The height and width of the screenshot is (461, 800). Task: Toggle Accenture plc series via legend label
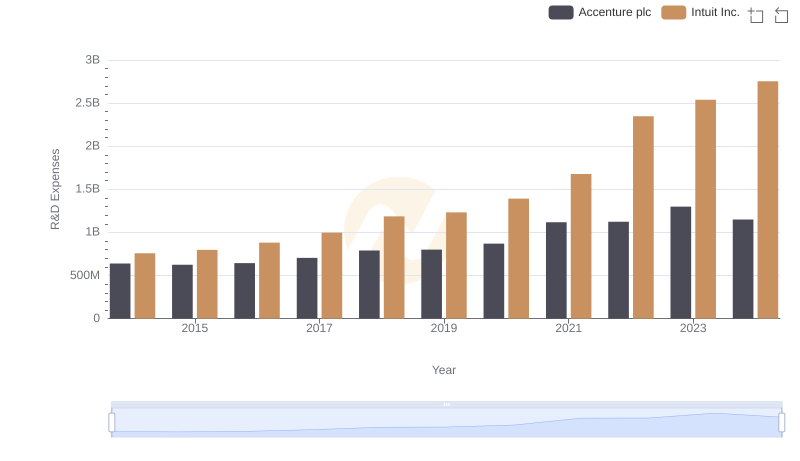tap(614, 12)
